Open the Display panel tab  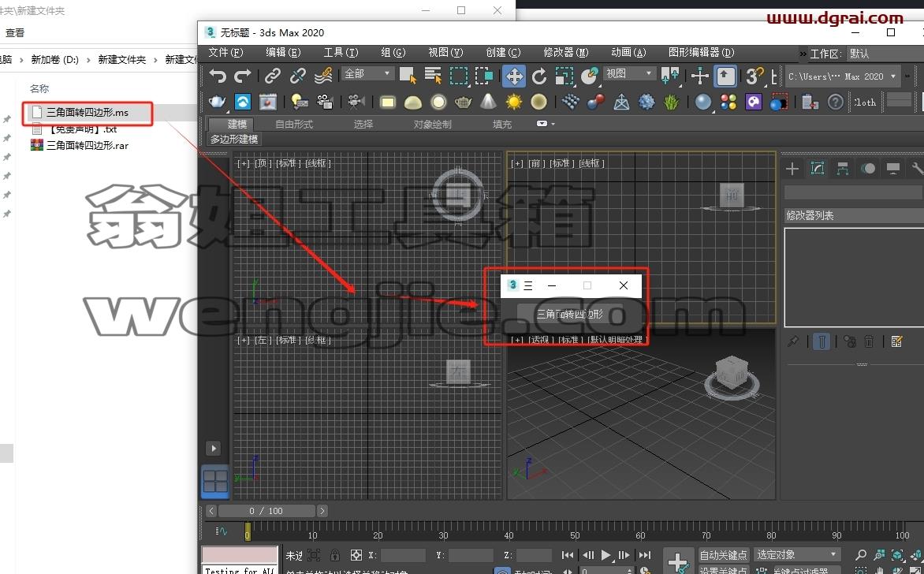tap(893, 170)
